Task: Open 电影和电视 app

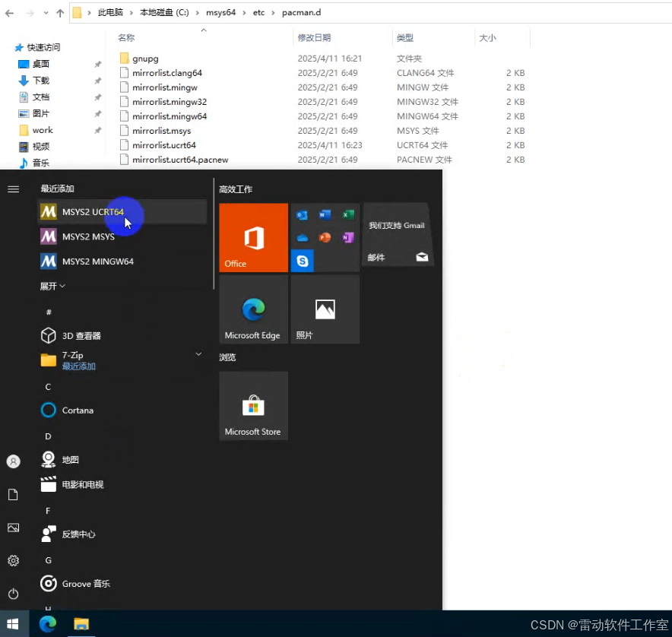Action: point(122,485)
